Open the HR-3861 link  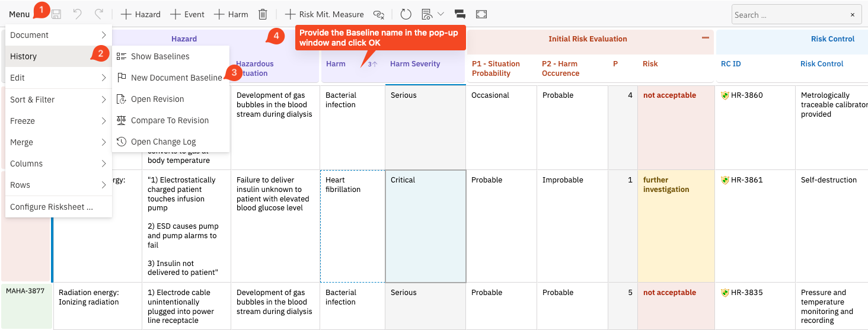click(x=746, y=180)
